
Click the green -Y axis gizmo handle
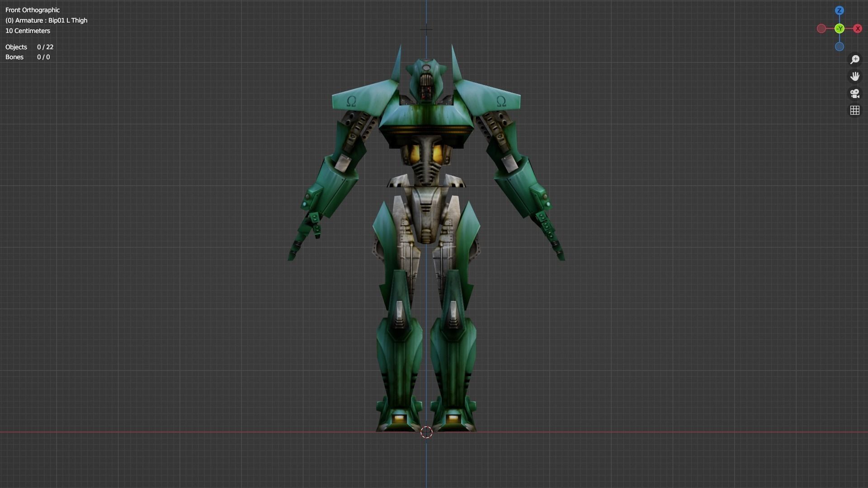coord(840,28)
